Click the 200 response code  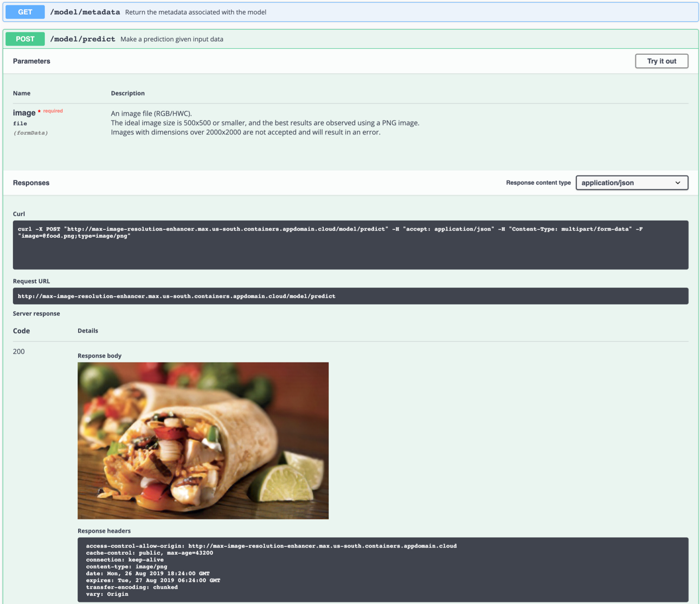[x=18, y=351]
